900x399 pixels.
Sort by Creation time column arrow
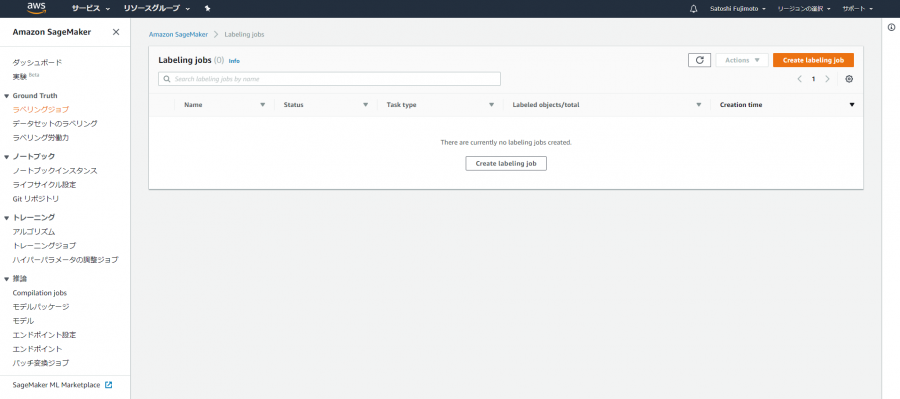pos(852,105)
